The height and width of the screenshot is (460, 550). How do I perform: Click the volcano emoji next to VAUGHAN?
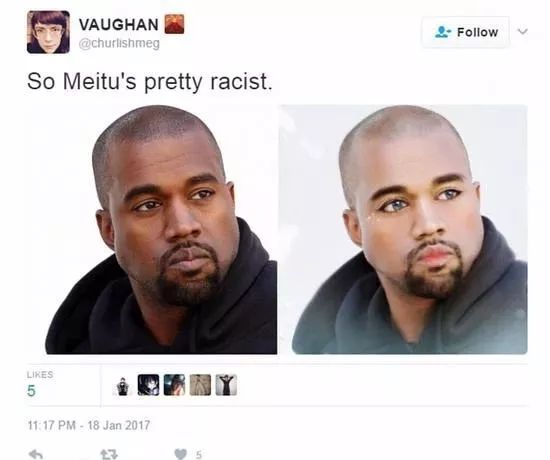point(174,24)
